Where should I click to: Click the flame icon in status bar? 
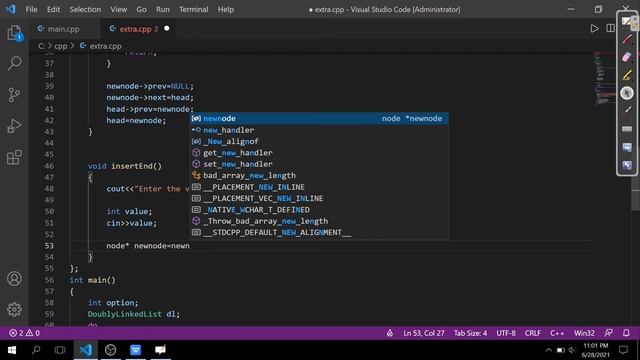pyautogui.click(x=390, y=333)
